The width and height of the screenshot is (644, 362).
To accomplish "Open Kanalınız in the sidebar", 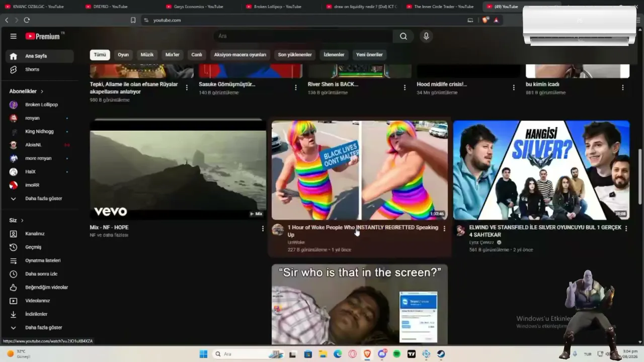I will [40, 234].
